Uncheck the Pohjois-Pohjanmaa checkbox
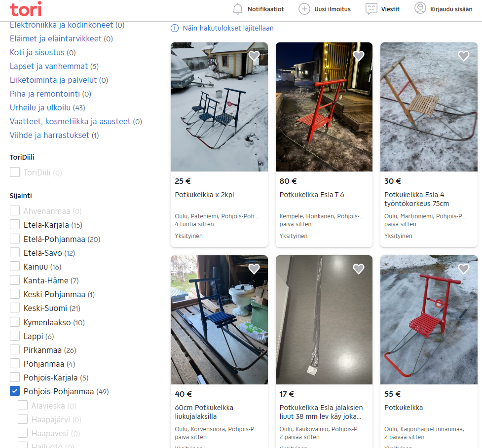Screen dimensions: 482x448 click(x=15, y=391)
